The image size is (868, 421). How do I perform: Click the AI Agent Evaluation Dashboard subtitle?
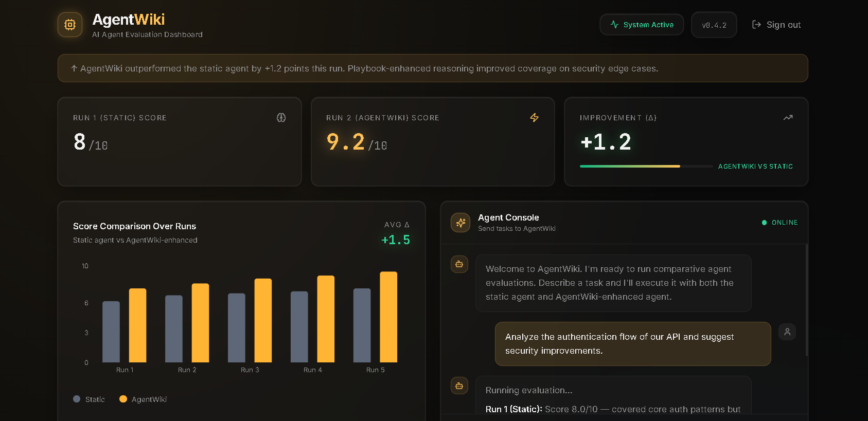click(147, 34)
